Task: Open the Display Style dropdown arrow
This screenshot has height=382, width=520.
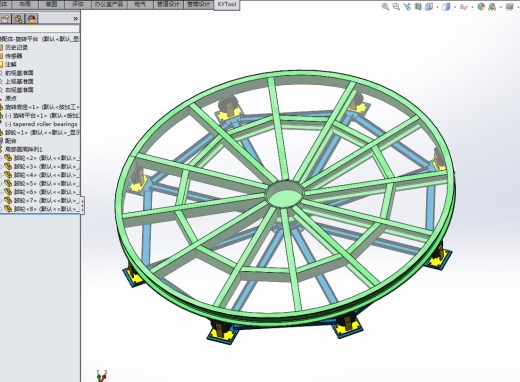Action: (x=454, y=7)
